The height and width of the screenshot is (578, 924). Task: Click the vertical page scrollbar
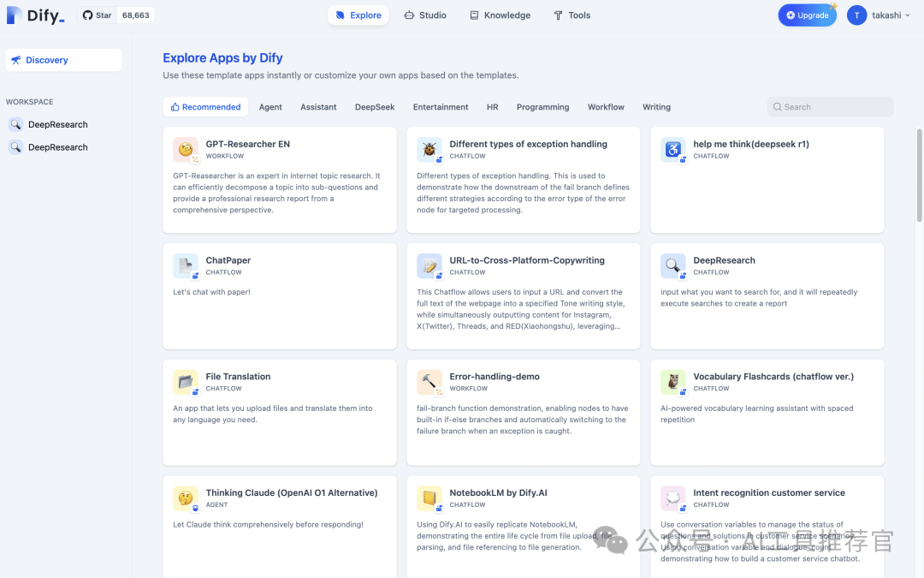click(x=919, y=176)
